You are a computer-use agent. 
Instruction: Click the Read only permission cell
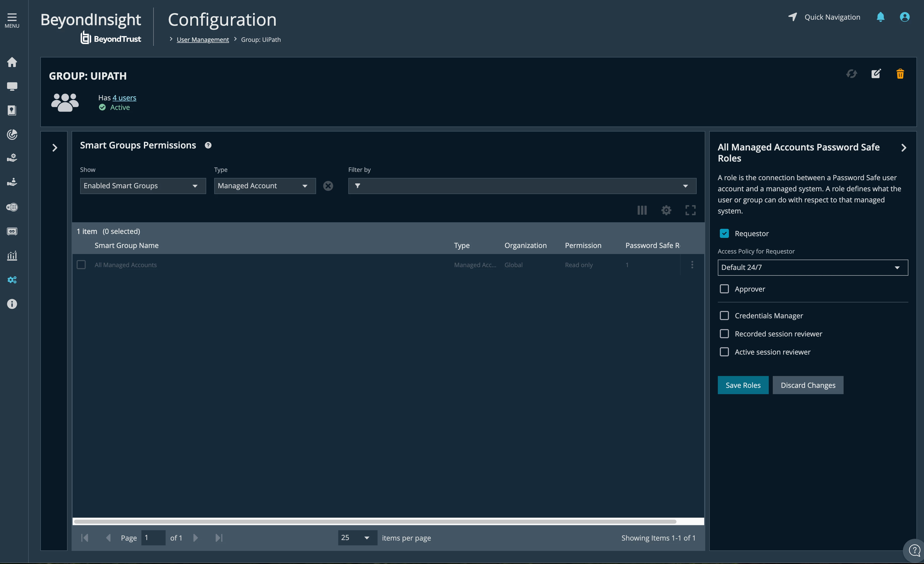[579, 265]
